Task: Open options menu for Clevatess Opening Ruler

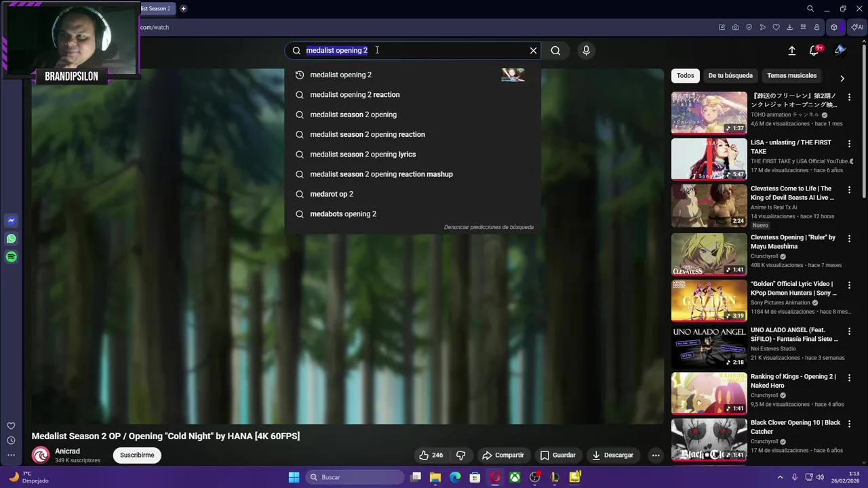Action: [x=849, y=239]
